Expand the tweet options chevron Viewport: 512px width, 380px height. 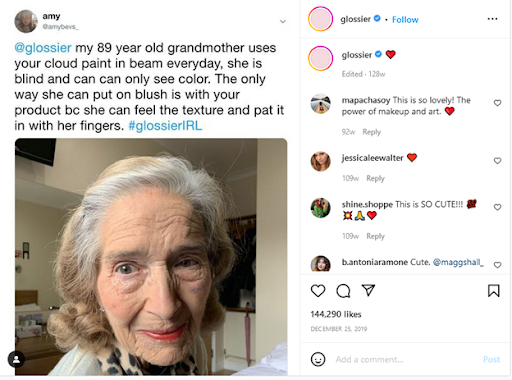(283, 22)
